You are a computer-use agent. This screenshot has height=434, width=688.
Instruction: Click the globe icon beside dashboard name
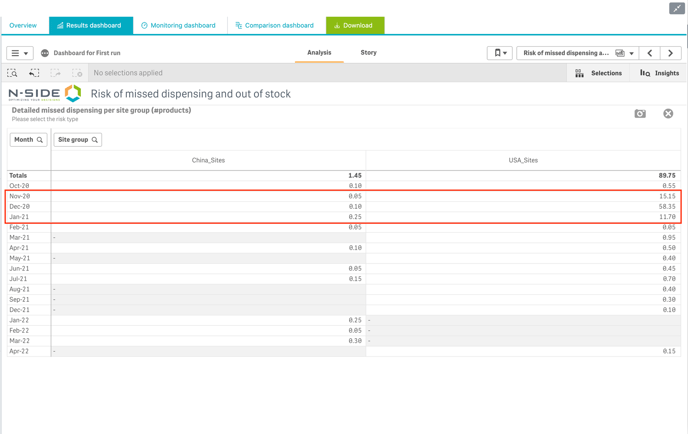(45, 53)
